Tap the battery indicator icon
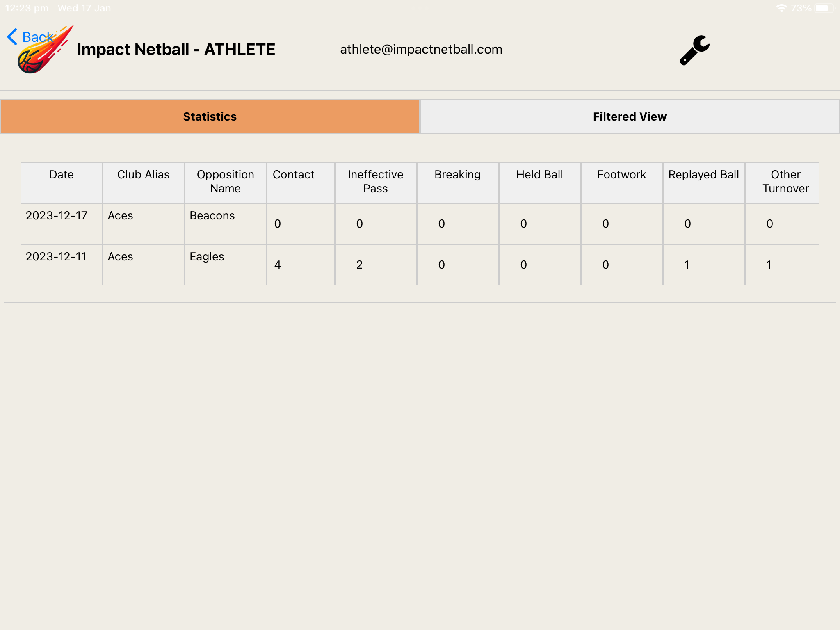Viewport: 840px width, 630px height. coord(824,8)
